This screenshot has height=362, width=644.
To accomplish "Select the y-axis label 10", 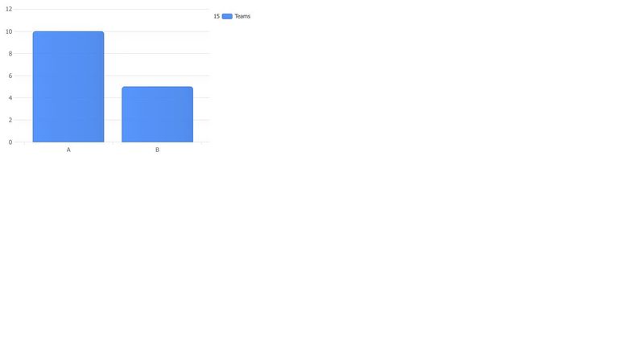I will coord(9,31).
